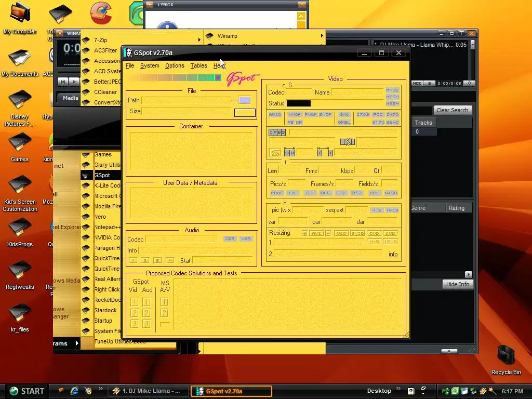Click the Resizing plus button
Image resolution: width=532 pixels, height=399 pixels.
tap(304, 233)
